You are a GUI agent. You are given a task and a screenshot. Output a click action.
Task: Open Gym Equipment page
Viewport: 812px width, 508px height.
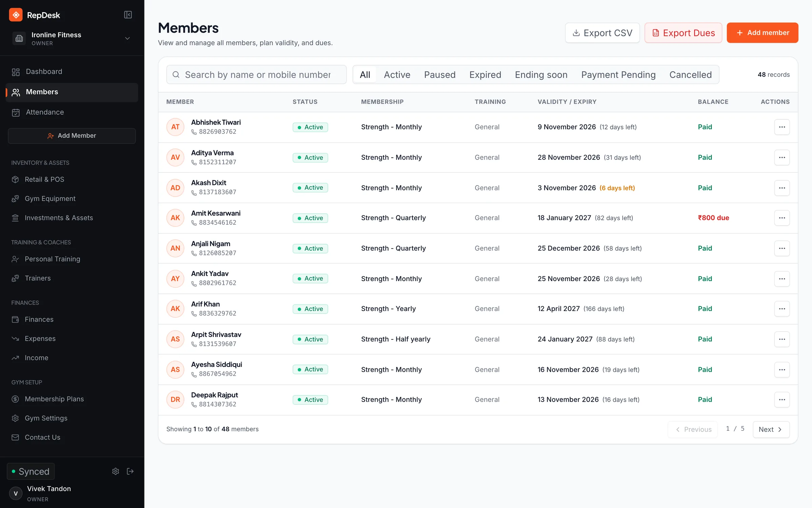72,199
